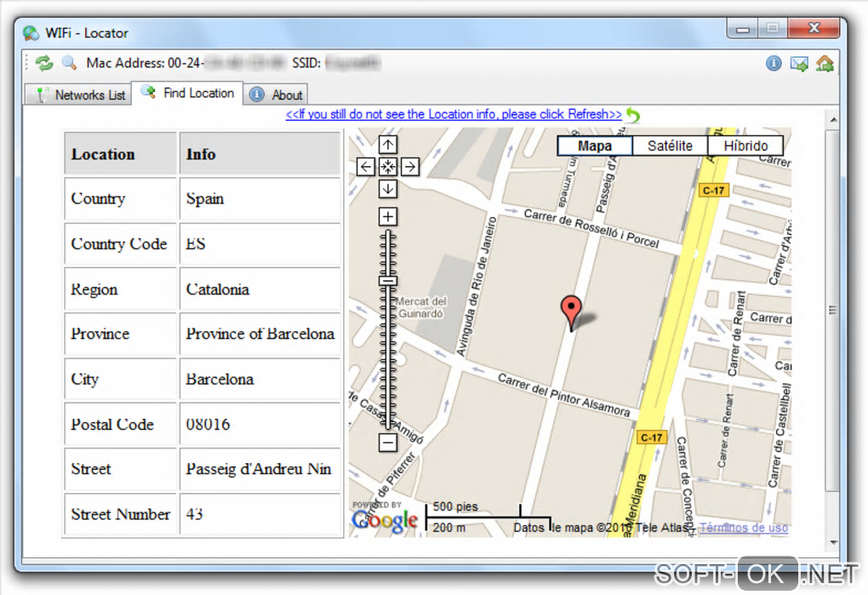Switch map view to Satélite
The image size is (868, 595).
click(670, 146)
